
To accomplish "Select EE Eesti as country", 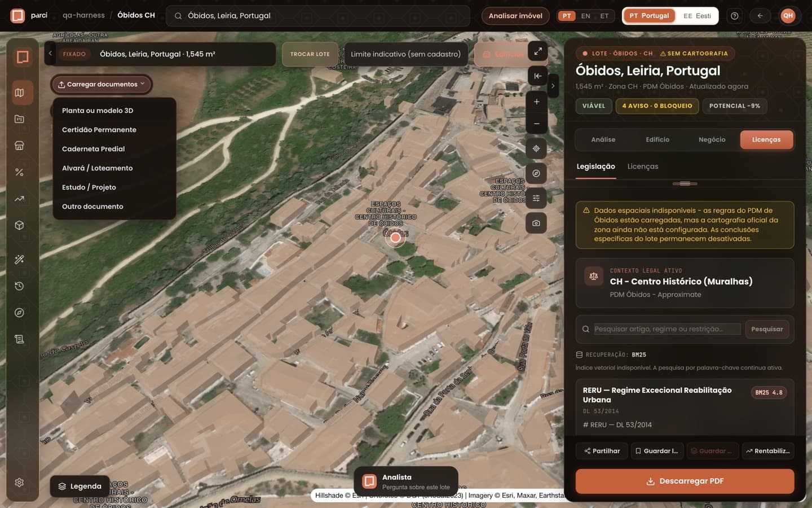I will 697,16.
